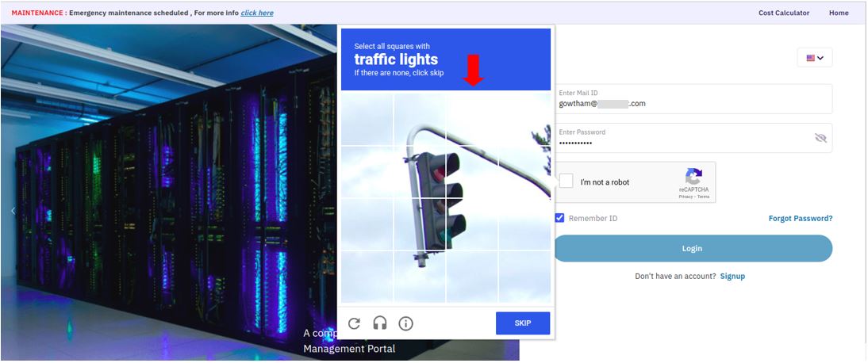Toggle password visibility eye icon

(x=820, y=138)
